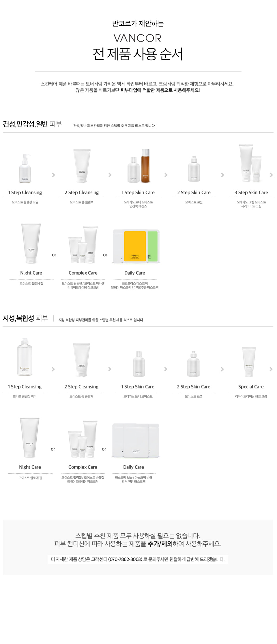Click the Special Care zinc cream tube

[x=249, y=362]
